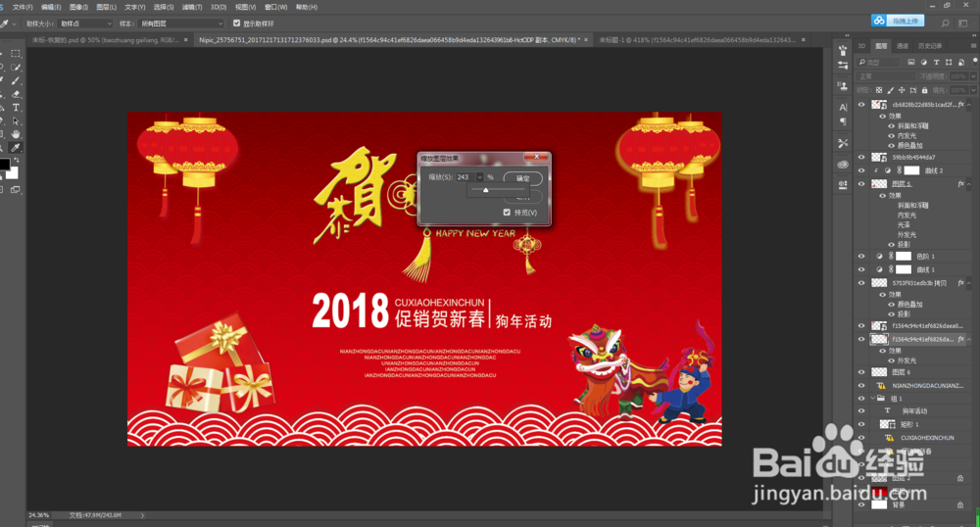
Task: Collapse effects of 图层 5 layer
Action: click(x=969, y=184)
